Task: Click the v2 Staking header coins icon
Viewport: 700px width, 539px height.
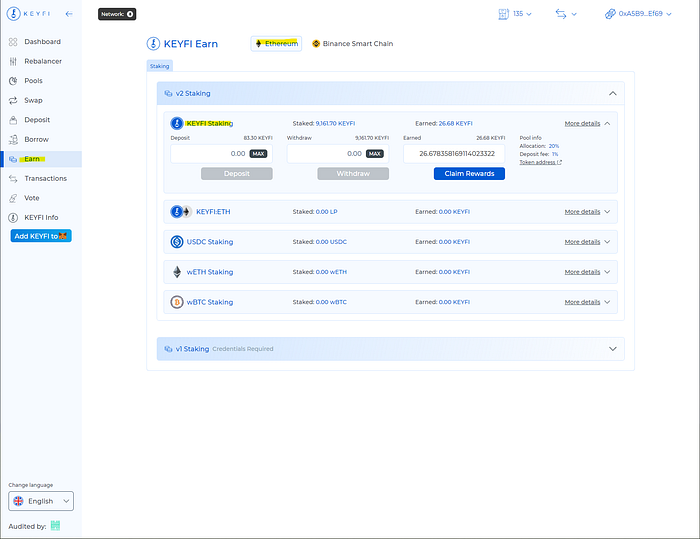Action: (168, 93)
